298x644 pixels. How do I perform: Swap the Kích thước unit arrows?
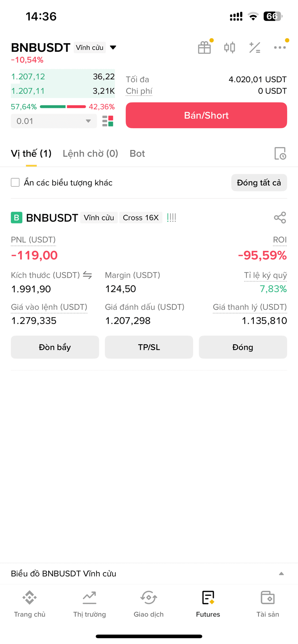coord(87,275)
